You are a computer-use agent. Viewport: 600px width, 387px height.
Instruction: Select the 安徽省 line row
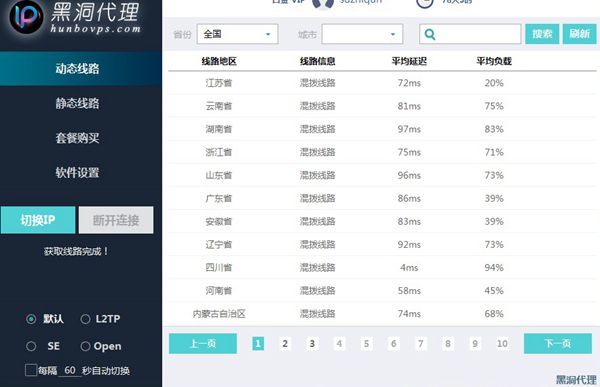click(x=382, y=221)
